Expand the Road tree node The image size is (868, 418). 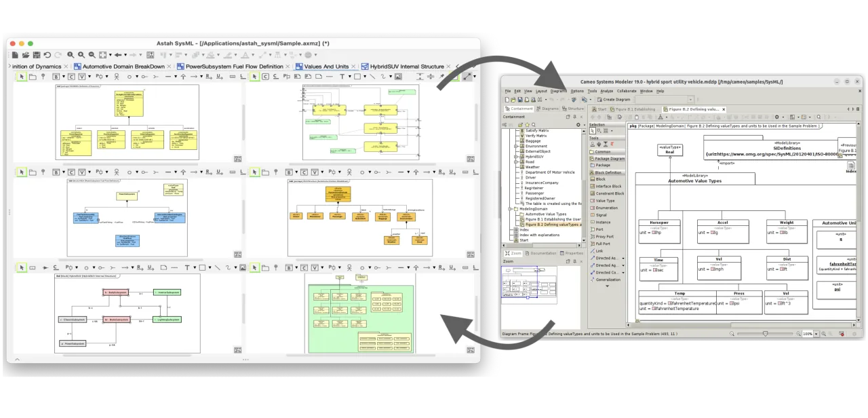515,161
